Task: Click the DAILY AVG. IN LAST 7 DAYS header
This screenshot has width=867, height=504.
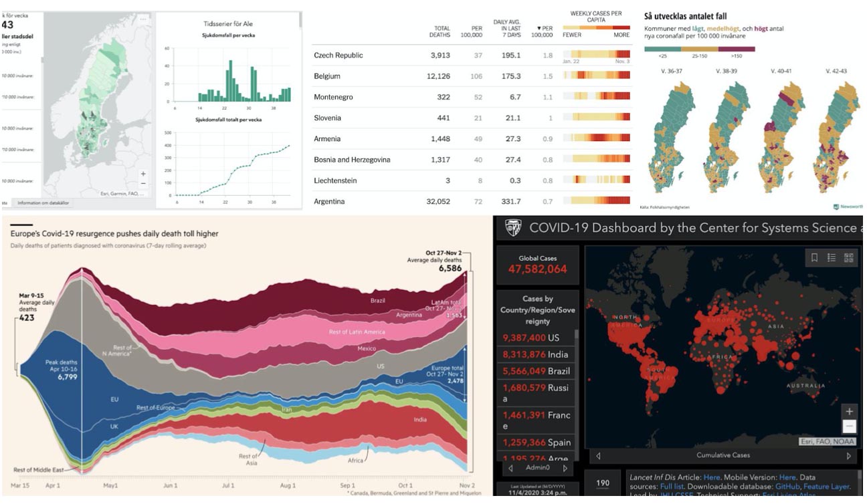Action: point(507,29)
